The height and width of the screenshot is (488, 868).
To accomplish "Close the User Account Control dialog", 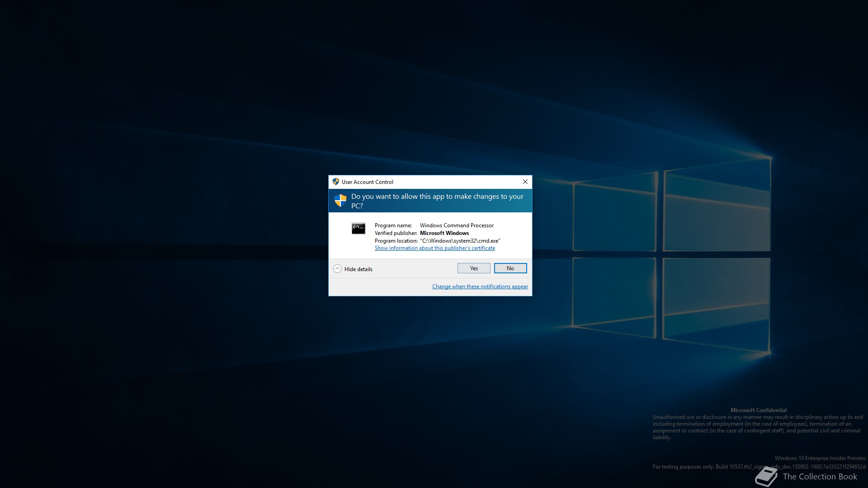I will 525,182.
